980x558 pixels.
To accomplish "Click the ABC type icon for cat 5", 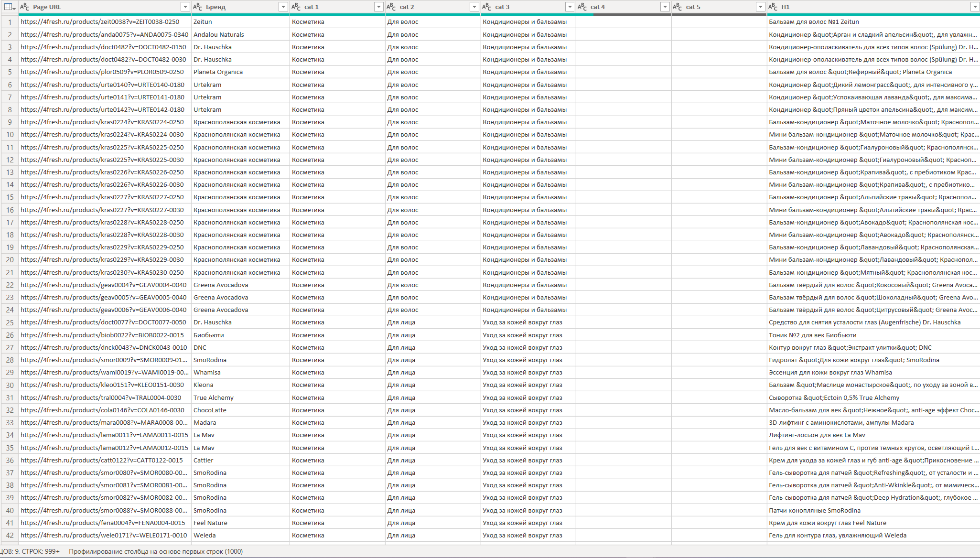I will point(677,7).
